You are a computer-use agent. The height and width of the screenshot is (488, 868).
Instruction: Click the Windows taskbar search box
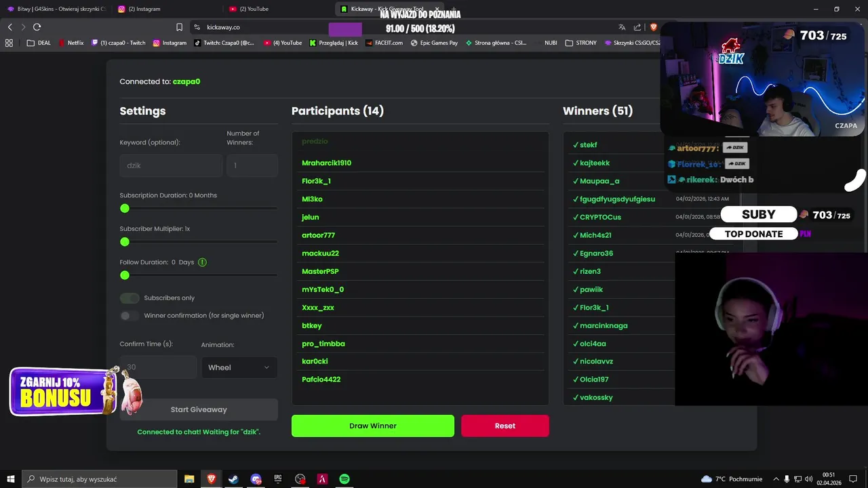click(x=100, y=479)
